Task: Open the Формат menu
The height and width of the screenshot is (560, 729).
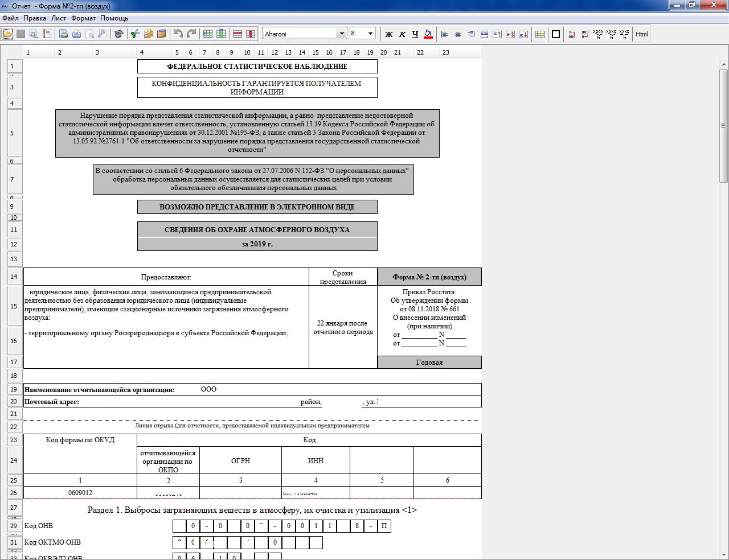Action: [84, 18]
